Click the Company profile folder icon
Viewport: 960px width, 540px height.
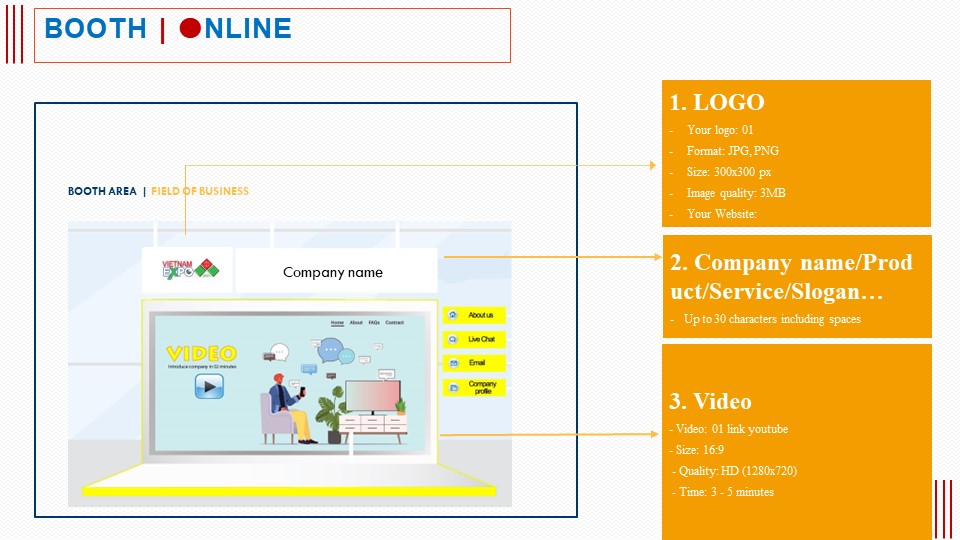click(453, 387)
